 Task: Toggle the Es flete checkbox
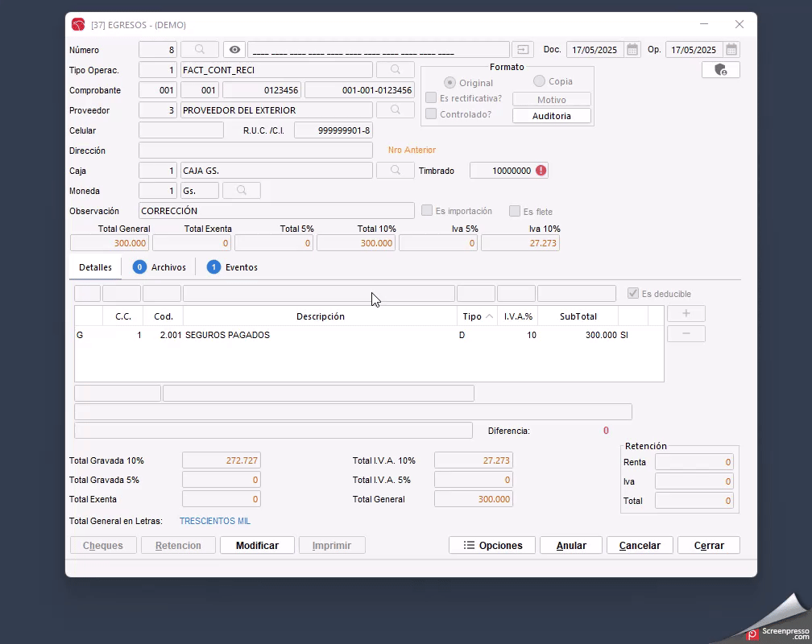[515, 211]
